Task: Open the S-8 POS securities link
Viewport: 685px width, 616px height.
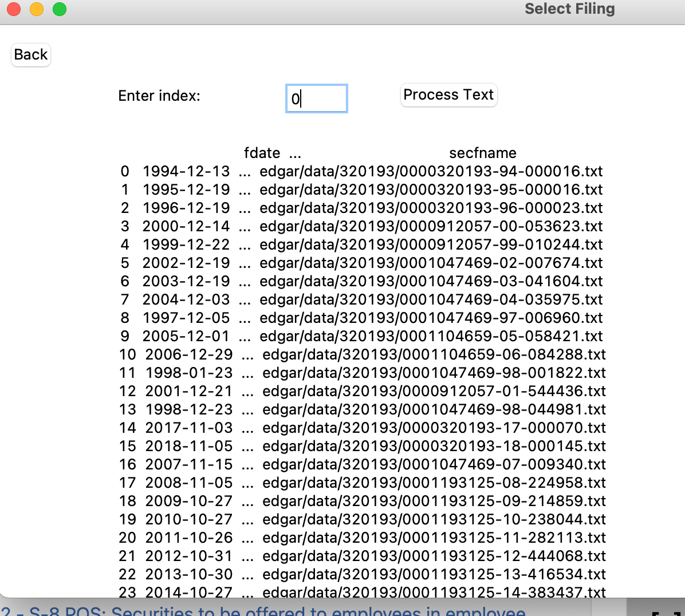Action: tap(263, 611)
